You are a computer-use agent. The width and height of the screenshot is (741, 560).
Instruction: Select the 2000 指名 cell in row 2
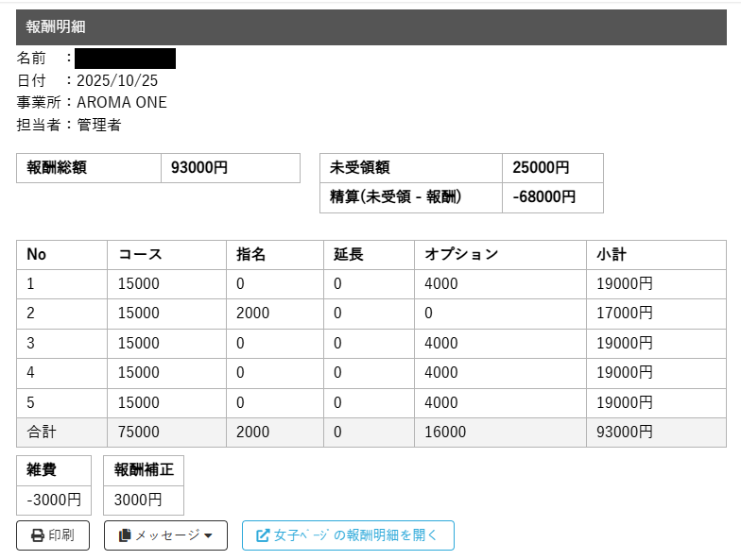[x=252, y=314]
